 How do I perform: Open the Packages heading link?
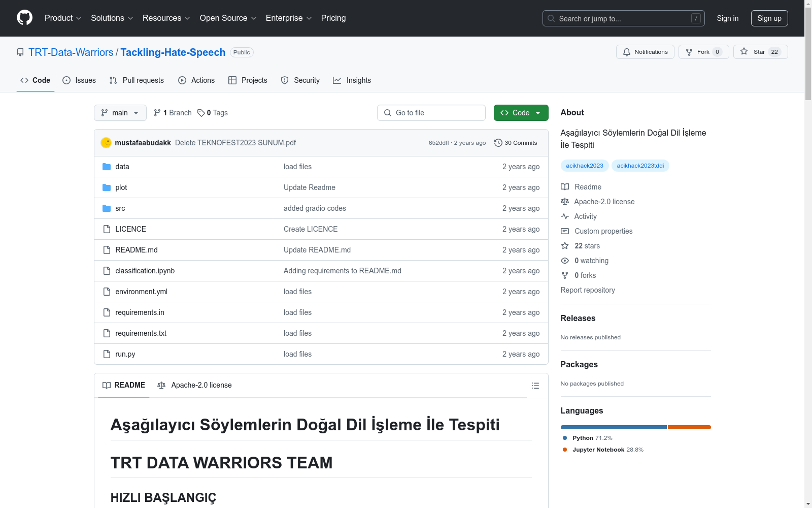tap(579, 364)
